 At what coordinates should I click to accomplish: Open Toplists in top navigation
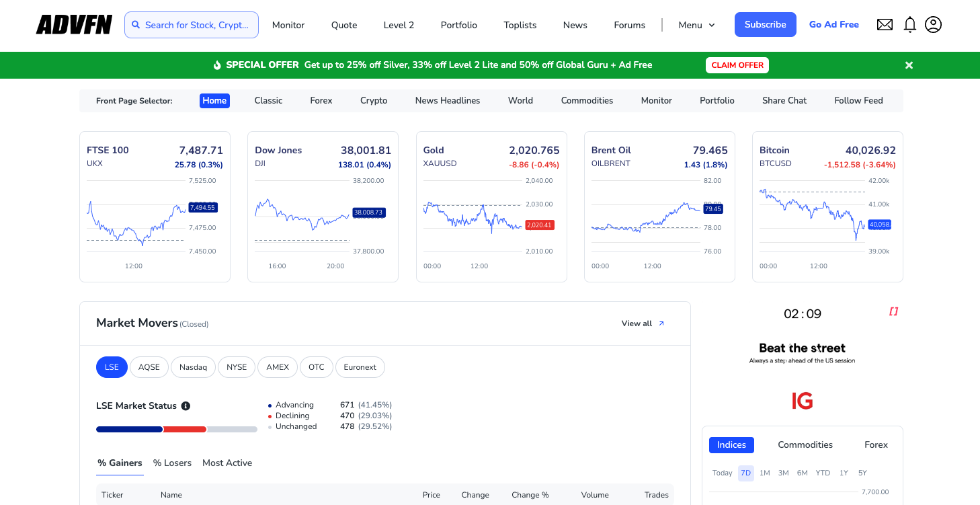pyautogui.click(x=520, y=25)
